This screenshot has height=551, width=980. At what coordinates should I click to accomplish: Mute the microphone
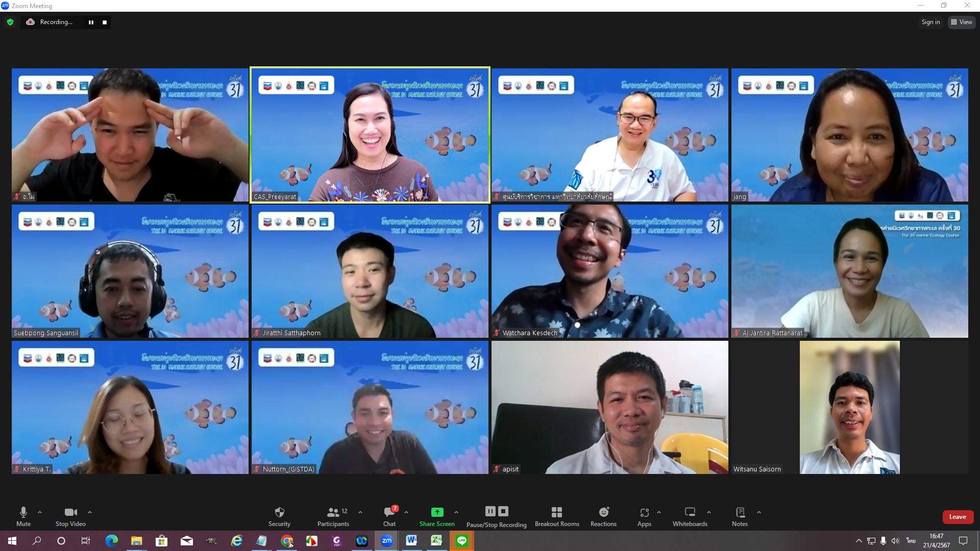click(x=23, y=516)
